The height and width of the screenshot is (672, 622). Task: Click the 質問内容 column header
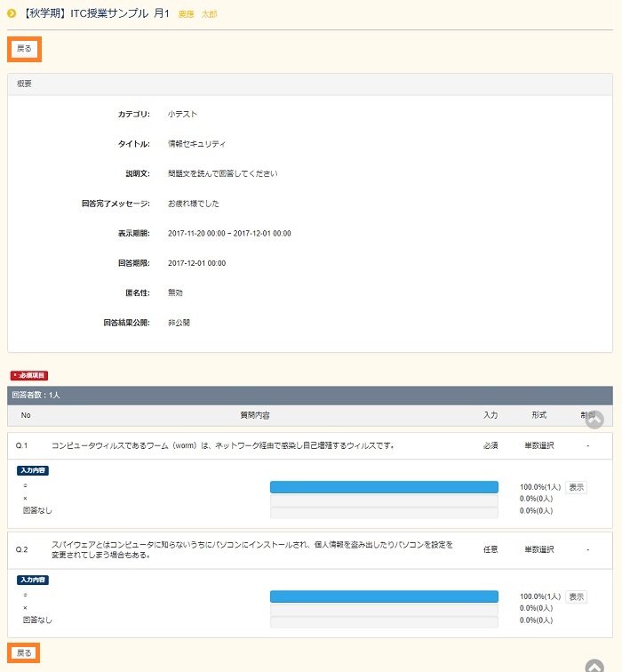point(255,415)
